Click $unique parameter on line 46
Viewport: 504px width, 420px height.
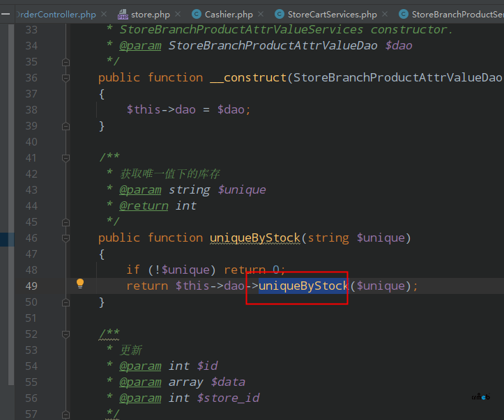pyautogui.click(x=381, y=238)
